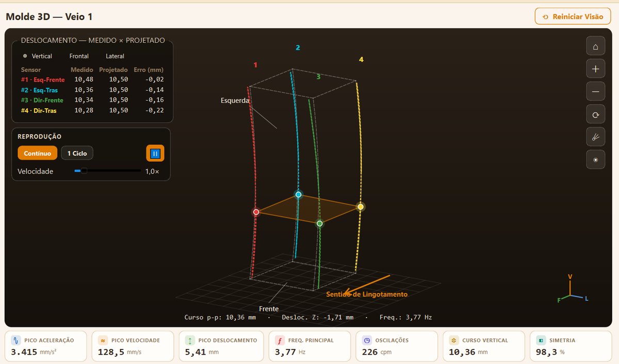Viewport: 619px width, 364px height.
Task: Click the Molde 3D — Veio 1 title
Action: click(50, 16)
